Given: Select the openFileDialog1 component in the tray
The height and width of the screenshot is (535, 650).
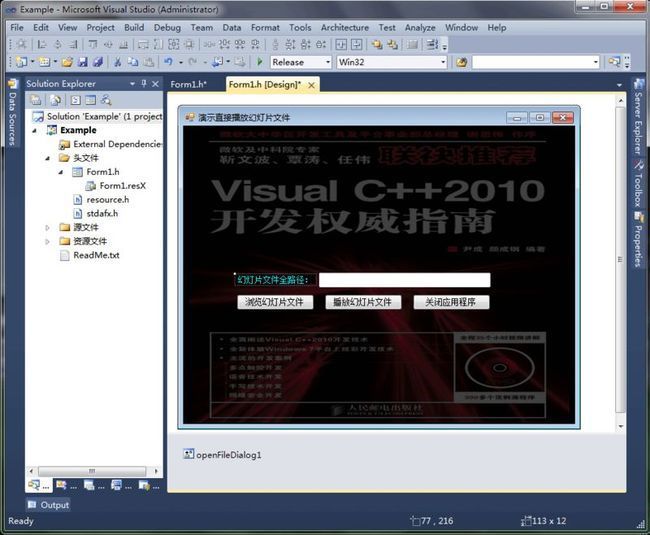Looking at the screenshot, I should coord(223,455).
